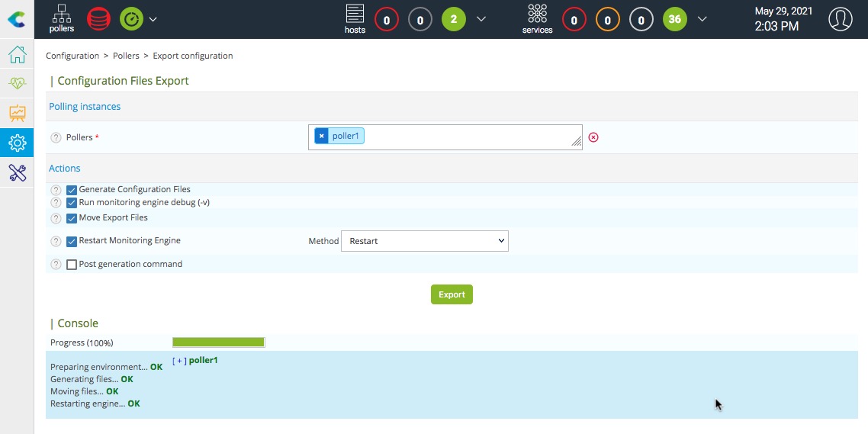Open the Administration tools icon in sidebar
The image size is (868, 434).
pos(17,172)
